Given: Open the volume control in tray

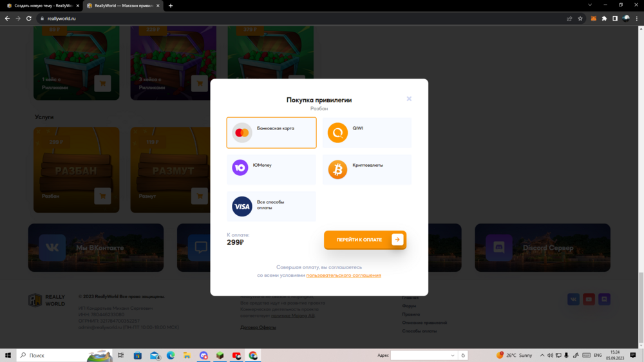Looking at the screenshot, I should click(550, 356).
